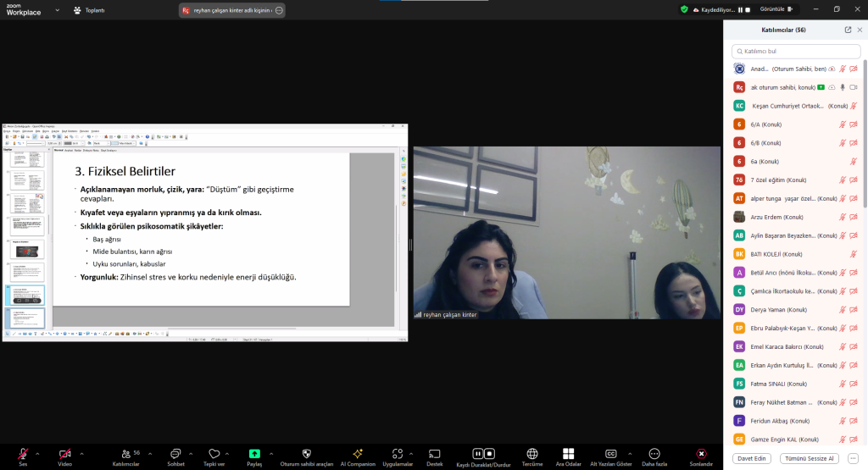Viewport: 868px width, 470px height.
Task: Click the green Paylaş share screen icon
Action: pyautogui.click(x=254, y=453)
